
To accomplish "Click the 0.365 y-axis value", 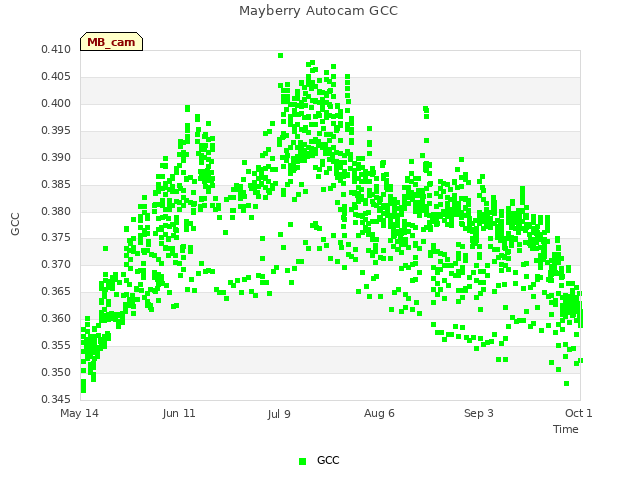I will 56,291.
